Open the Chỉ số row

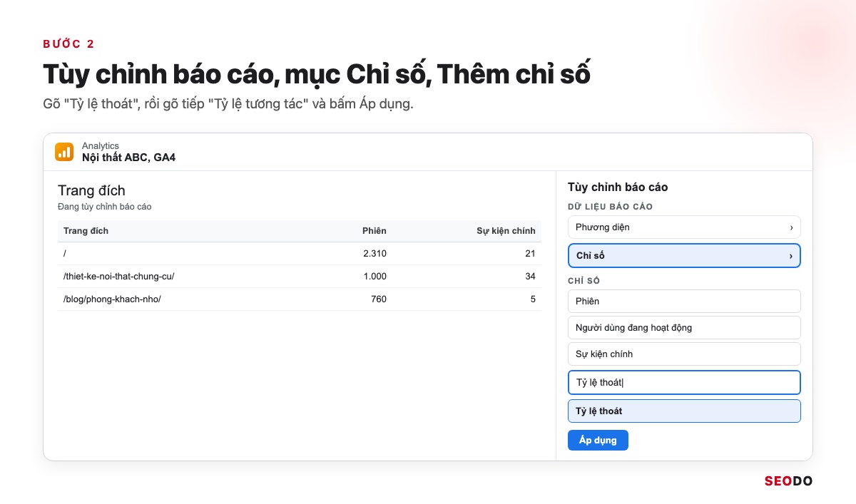[x=684, y=256]
